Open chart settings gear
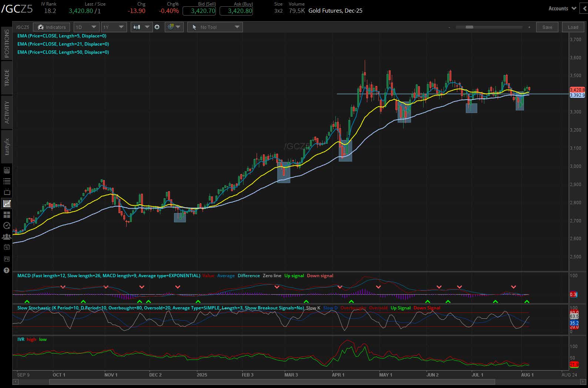The image size is (588, 388). tap(157, 27)
